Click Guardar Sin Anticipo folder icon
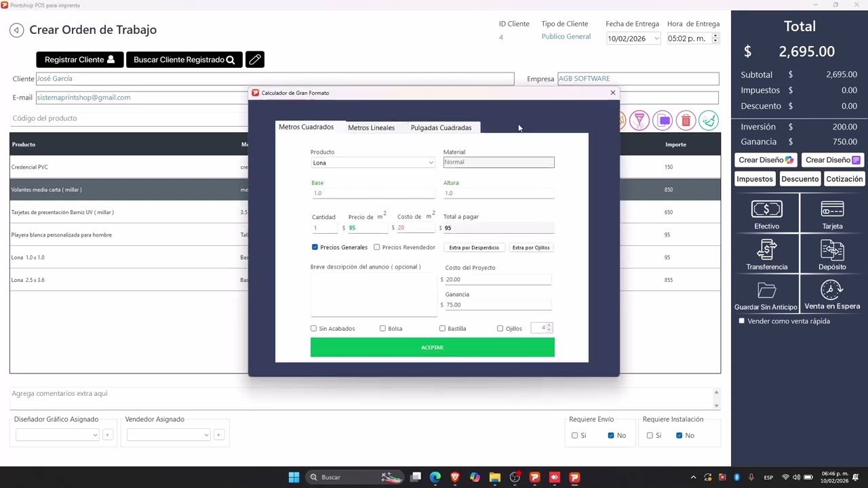The width and height of the screenshot is (868, 488). 766,296
